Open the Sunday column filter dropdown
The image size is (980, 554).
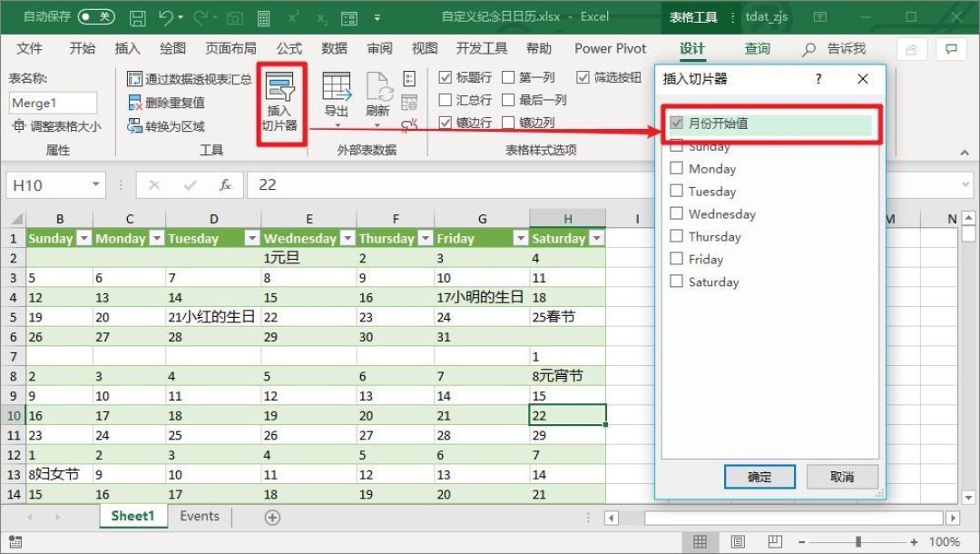point(83,238)
